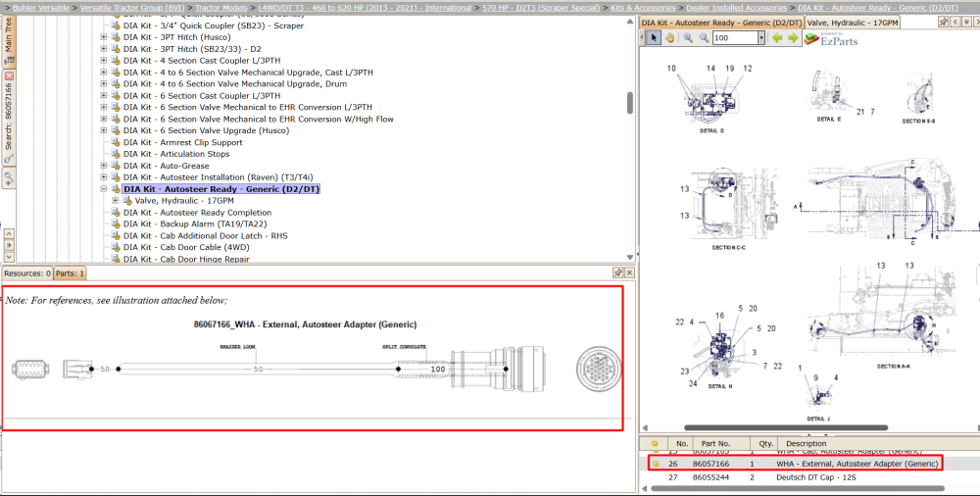The width and height of the screenshot is (980, 496).
Task: Go to previous illustration with green left arrow
Action: 777,37
